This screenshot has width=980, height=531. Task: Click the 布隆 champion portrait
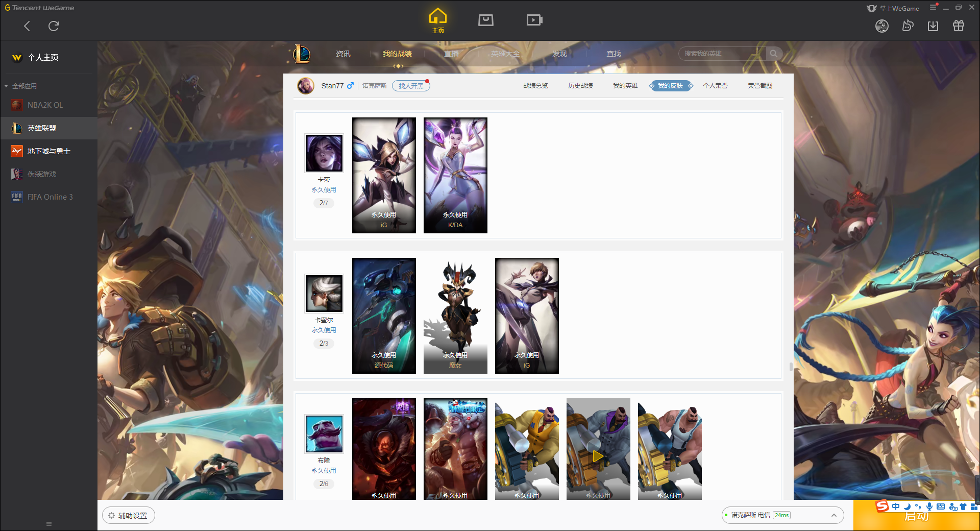(x=324, y=434)
